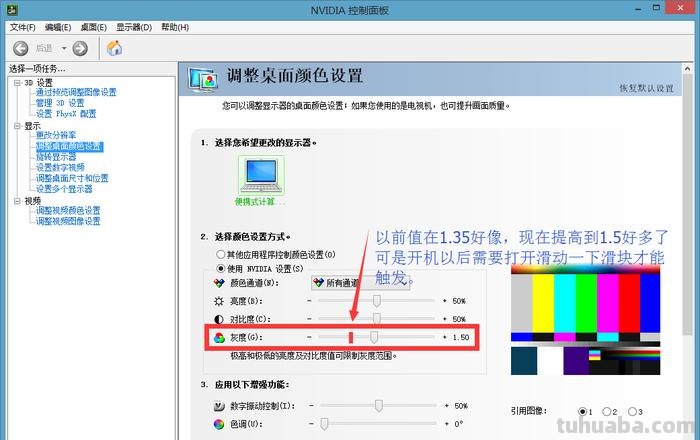Click the 色调(U) slider thumb

[325, 424]
